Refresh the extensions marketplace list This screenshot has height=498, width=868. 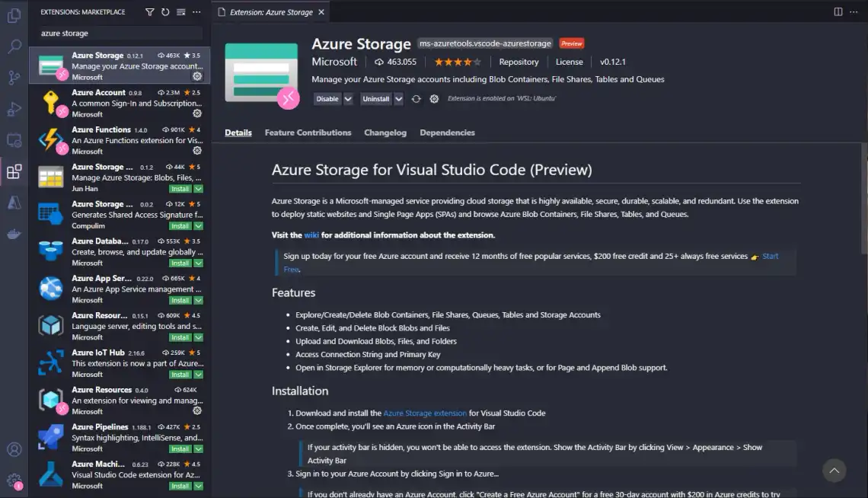coord(164,11)
